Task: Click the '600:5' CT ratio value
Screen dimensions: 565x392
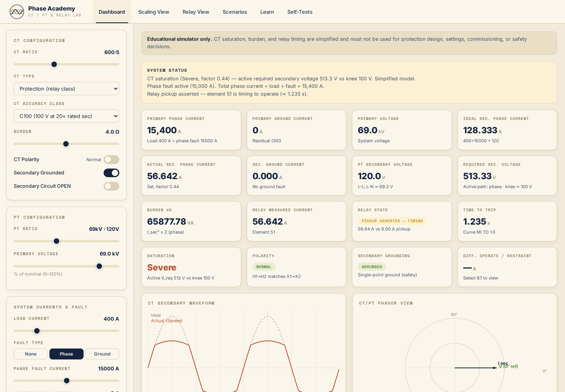Action: tap(112, 52)
